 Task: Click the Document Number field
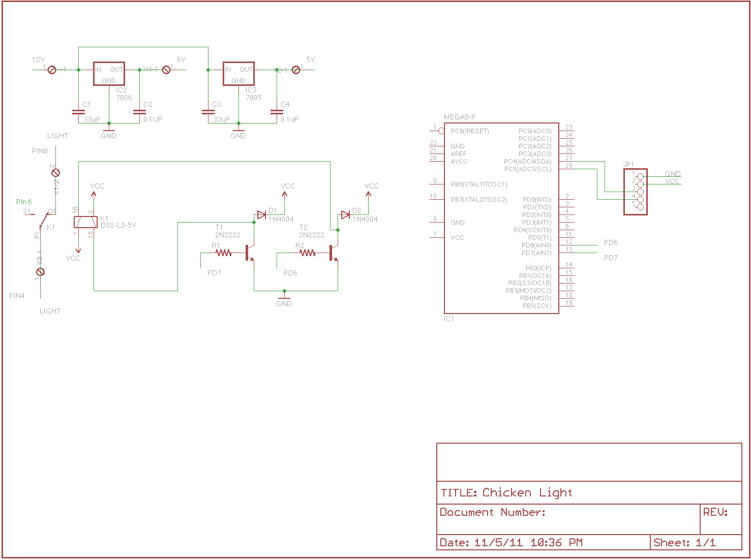click(x=493, y=512)
